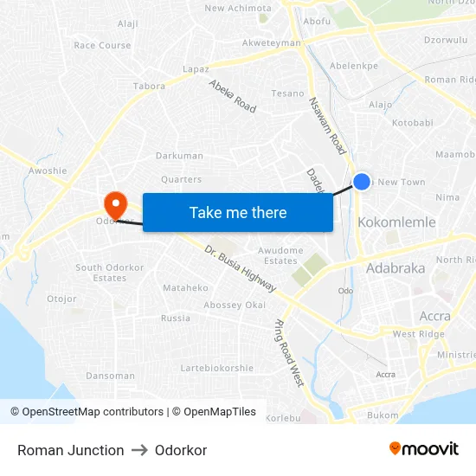Click the Dansoman area label
Viewport: 476px width, 476px height.
111,376
